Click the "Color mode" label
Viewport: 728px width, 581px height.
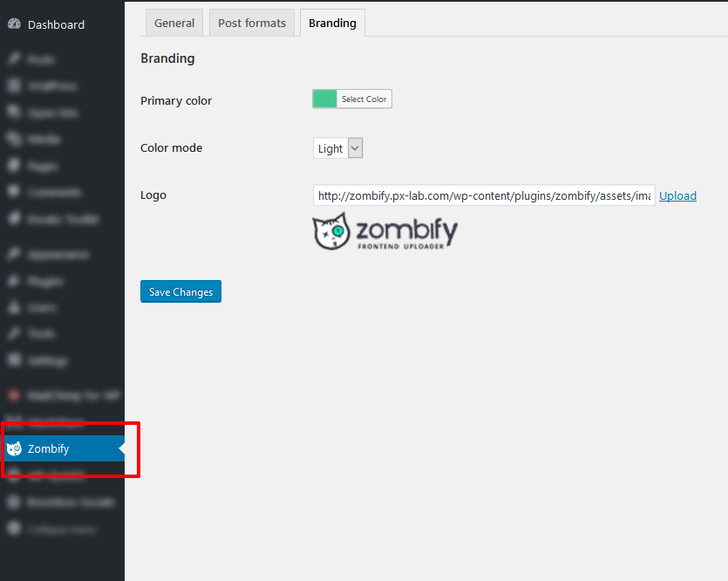click(x=172, y=147)
